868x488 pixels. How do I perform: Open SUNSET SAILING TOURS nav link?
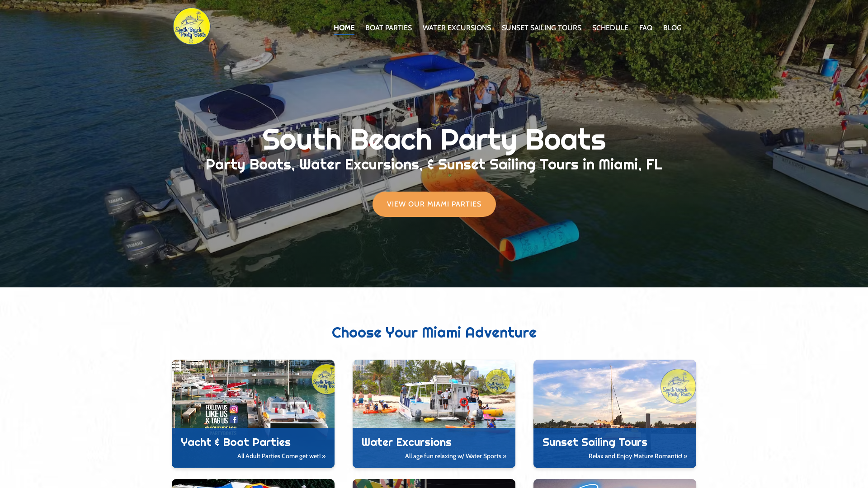pos(542,28)
